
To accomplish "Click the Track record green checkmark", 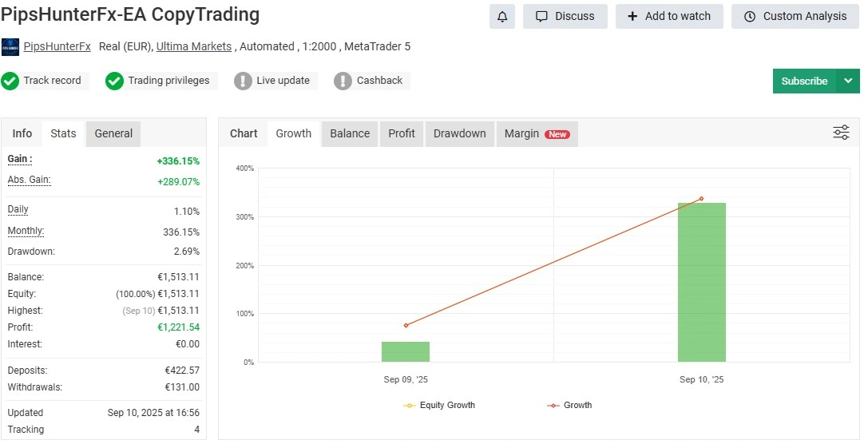I will (x=10, y=81).
